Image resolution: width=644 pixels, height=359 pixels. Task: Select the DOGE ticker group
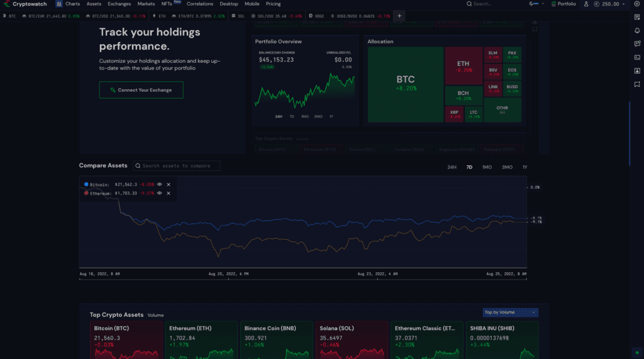click(316, 16)
